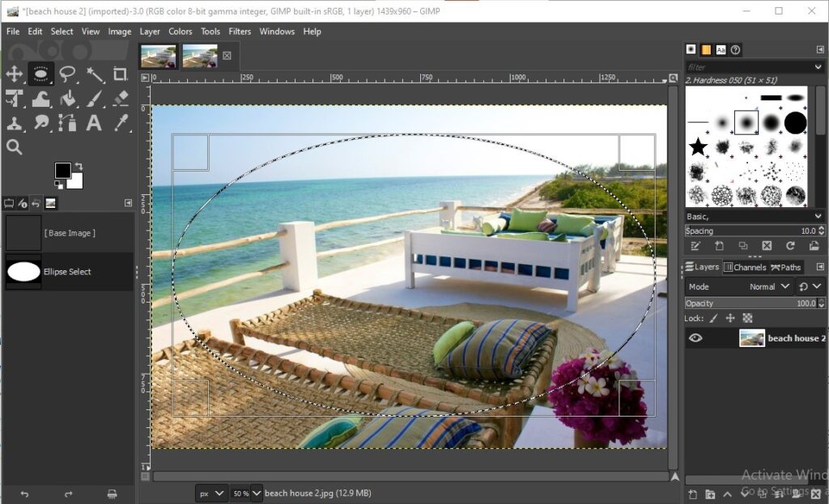Open the Filters menu
This screenshot has height=504, width=829.
click(x=240, y=32)
